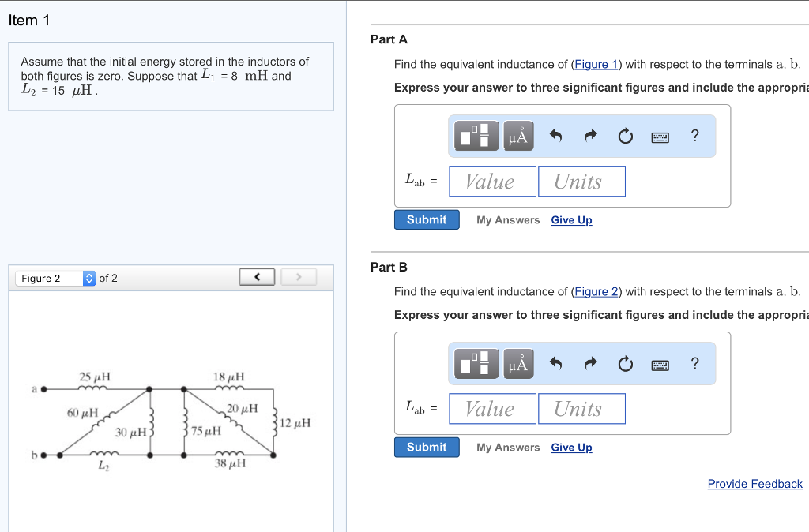The width and height of the screenshot is (809, 532).
Task: Open the Provide Feedback link
Action: pyautogui.click(x=754, y=484)
